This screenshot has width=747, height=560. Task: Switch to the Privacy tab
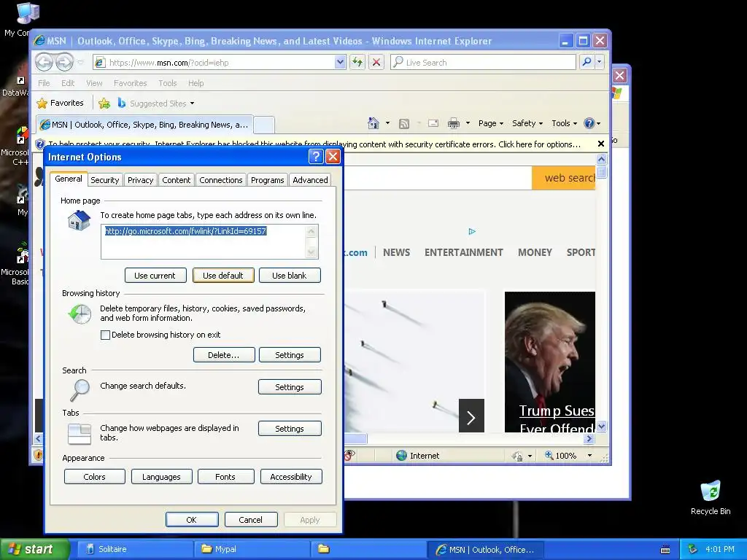coord(140,180)
